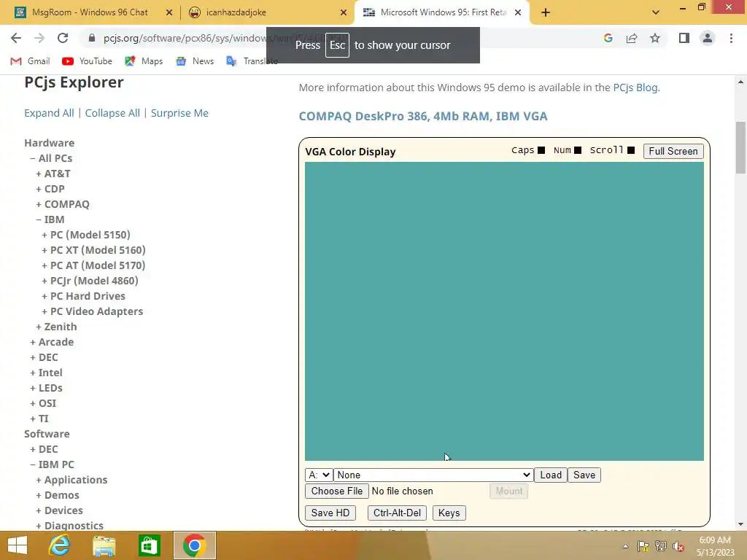747x560 pixels.
Task: Reload the current page
Action: [x=63, y=38]
